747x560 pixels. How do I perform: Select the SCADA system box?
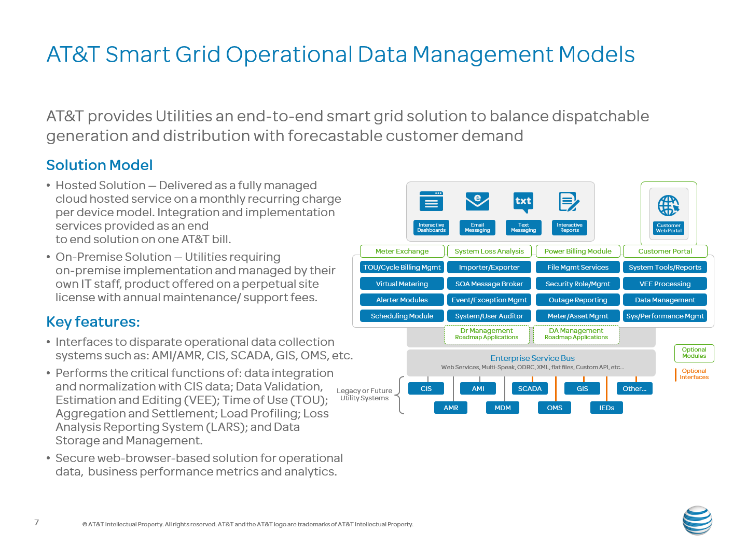coord(530,388)
